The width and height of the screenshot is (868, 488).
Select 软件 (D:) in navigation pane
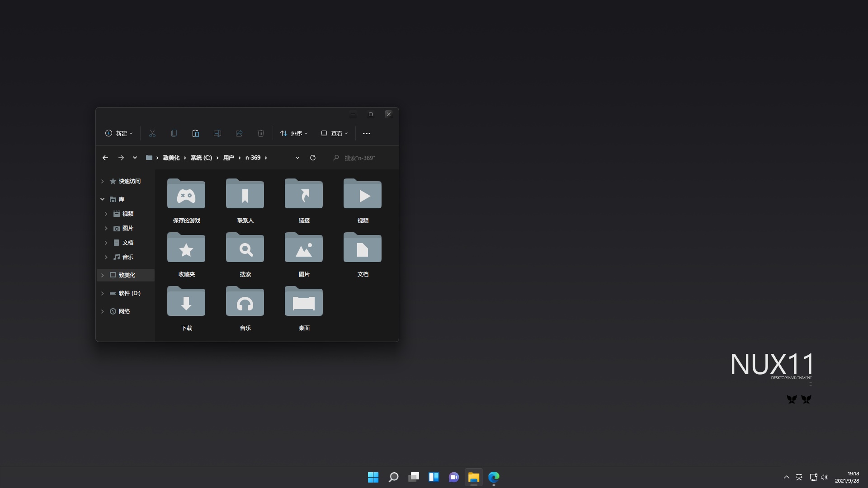click(x=126, y=293)
